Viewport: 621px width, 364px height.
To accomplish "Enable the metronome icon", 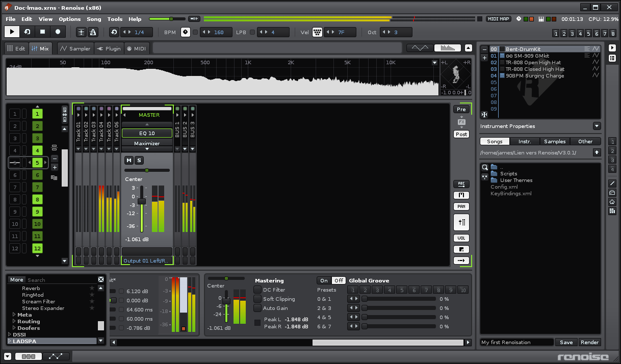I will click(93, 32).
